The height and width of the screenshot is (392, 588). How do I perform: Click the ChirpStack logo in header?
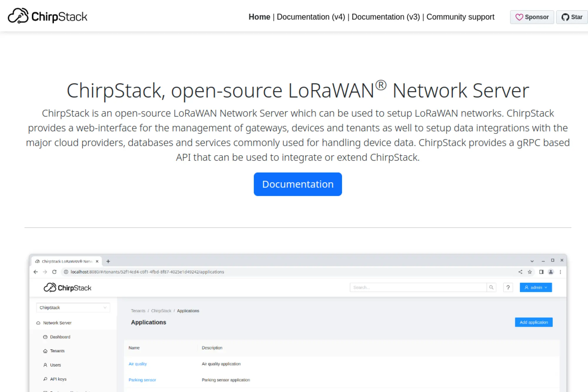pyautogui.click(x=47, y=16)
